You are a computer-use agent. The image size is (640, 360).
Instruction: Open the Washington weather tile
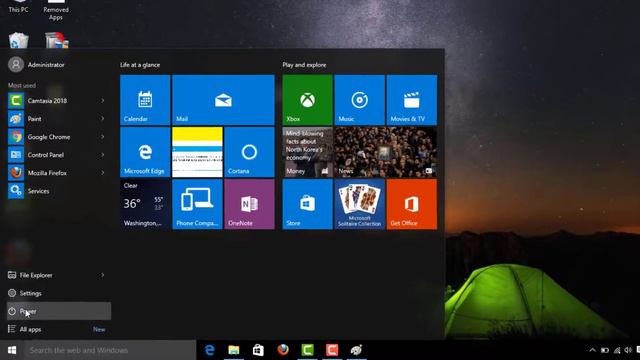click(x=145, y=204)
